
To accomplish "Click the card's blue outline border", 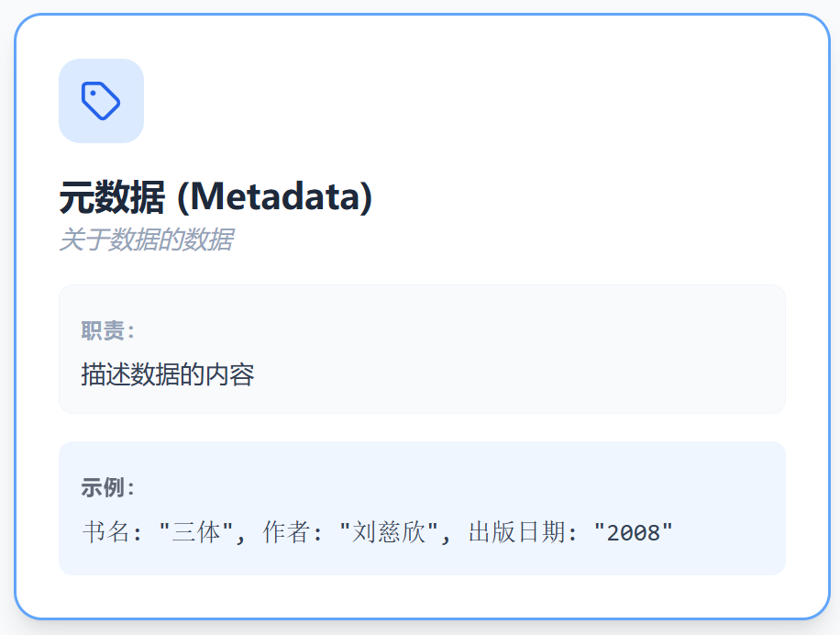I will (x=422, y=15).
